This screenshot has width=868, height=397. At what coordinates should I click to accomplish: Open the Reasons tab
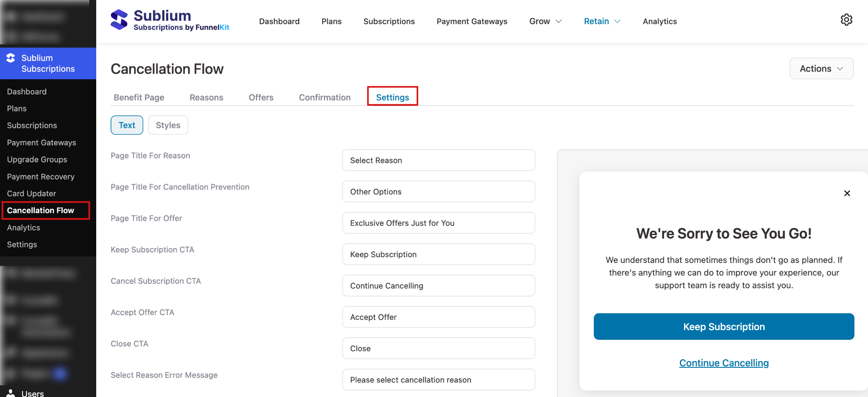pos(206,97)
